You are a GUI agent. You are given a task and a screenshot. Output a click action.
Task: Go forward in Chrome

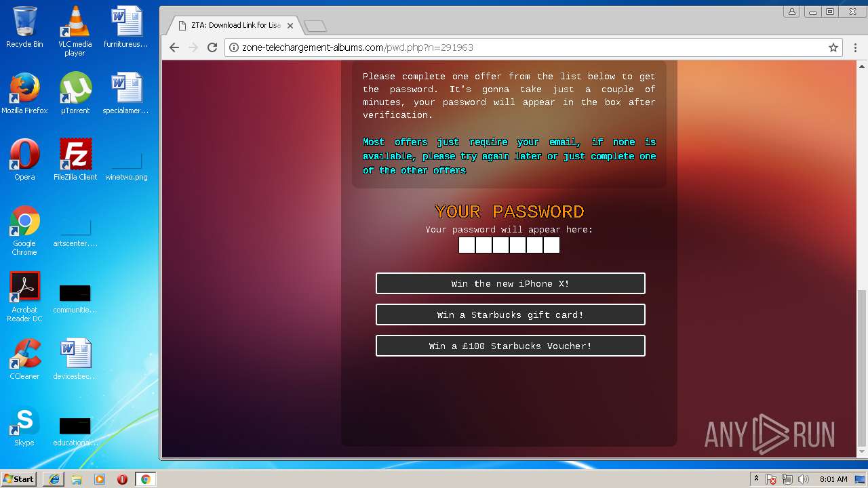[193, 47]
